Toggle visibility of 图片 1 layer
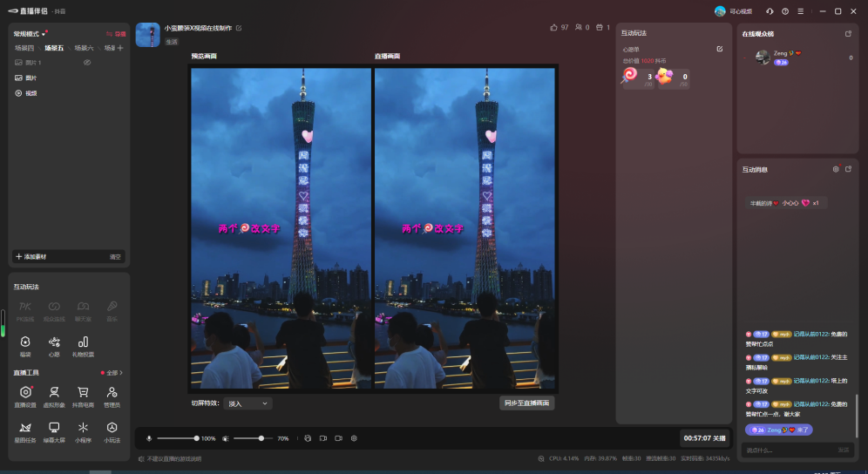 click(87, 63)
